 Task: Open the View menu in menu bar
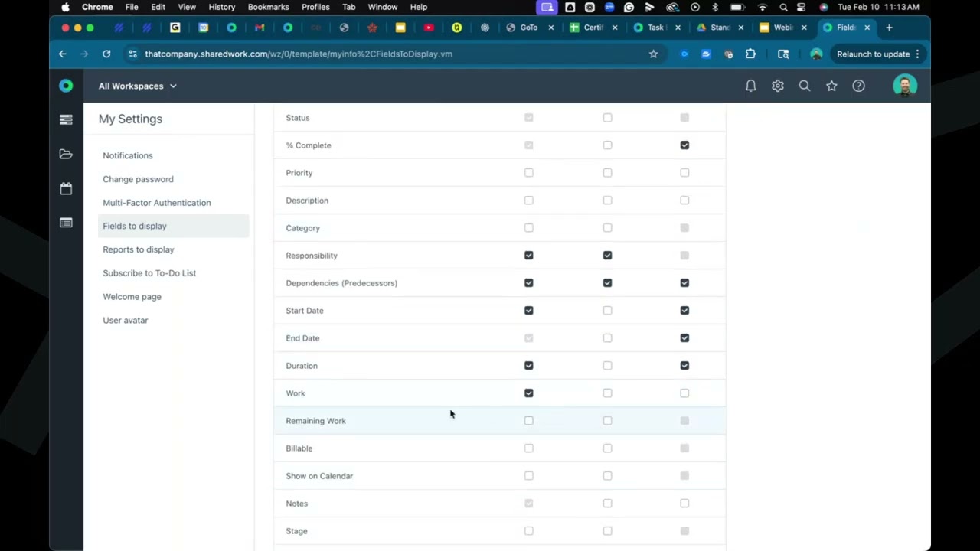187,7
